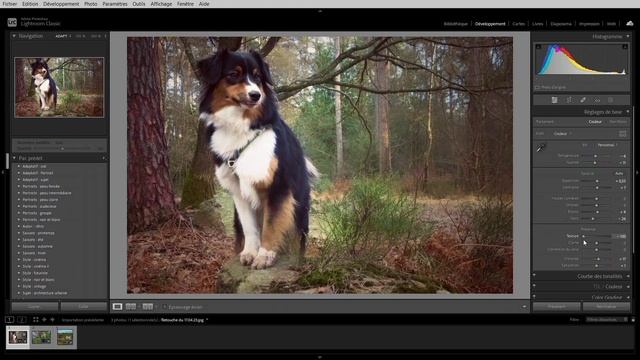Click the Copier button
The image size is (640, 360).
pos(34,307)
